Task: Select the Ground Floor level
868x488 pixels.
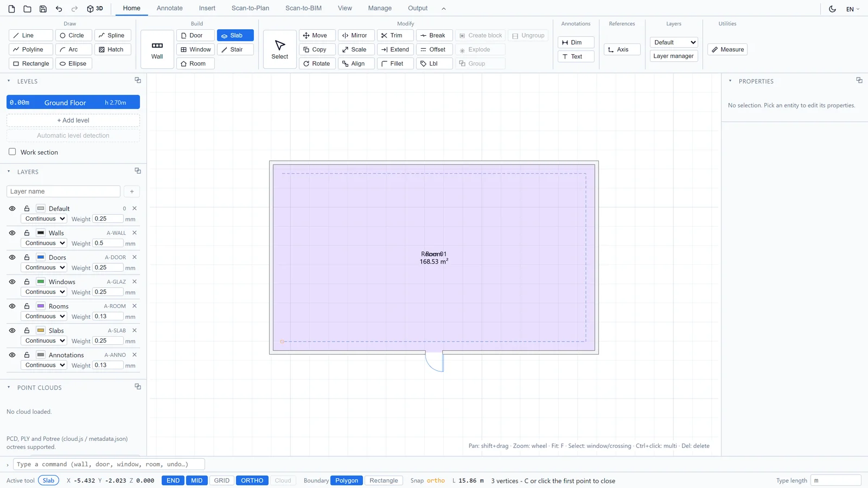Action: click(x=73, y=102)
